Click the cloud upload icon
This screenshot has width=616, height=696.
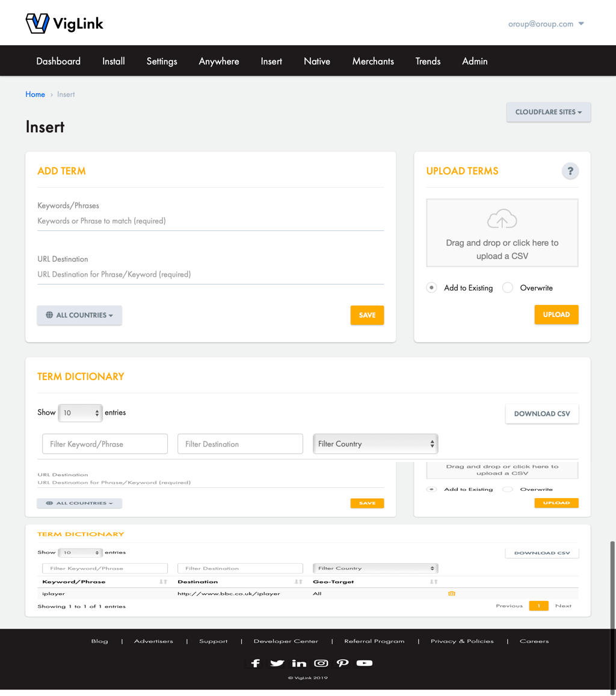point(502,219)
